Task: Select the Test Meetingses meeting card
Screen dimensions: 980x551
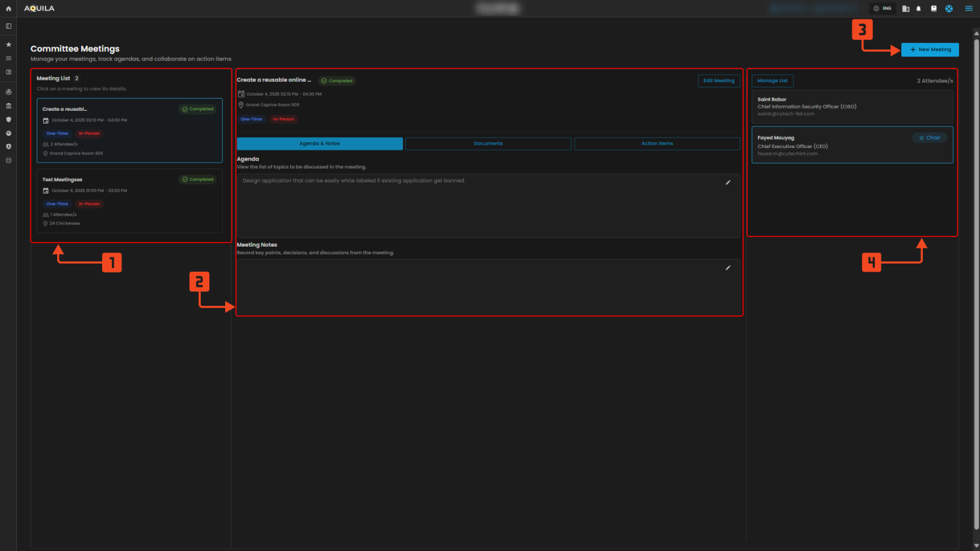Action: tap(129, 201)
